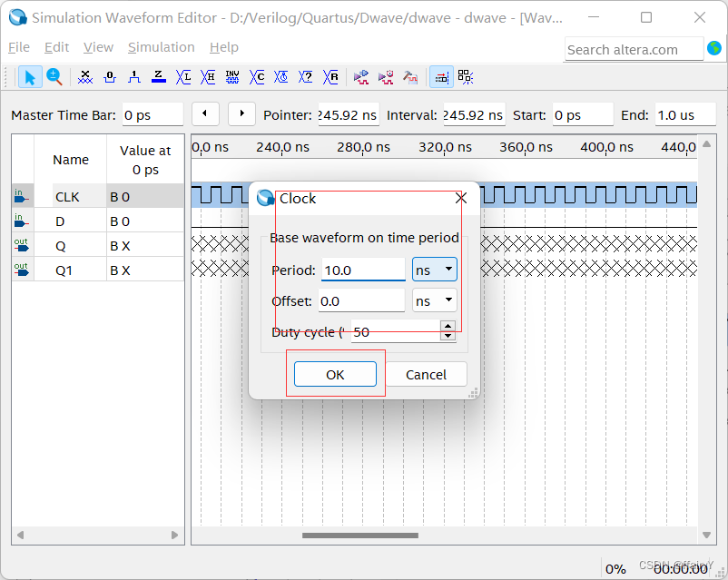Open the Edit menu
This screenshot has width=728, height=580.
[56, 47]
